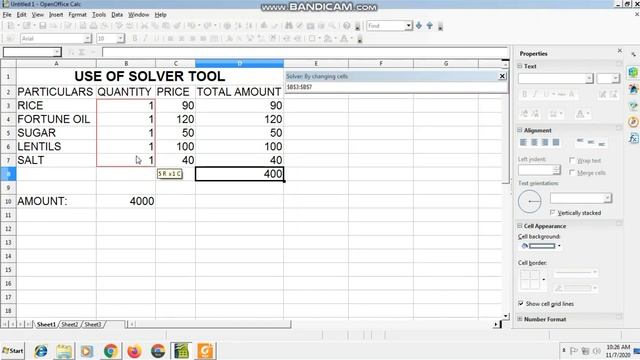Click the Help question-mark toolbar icon
640x360 pixels.
point(347,26)
